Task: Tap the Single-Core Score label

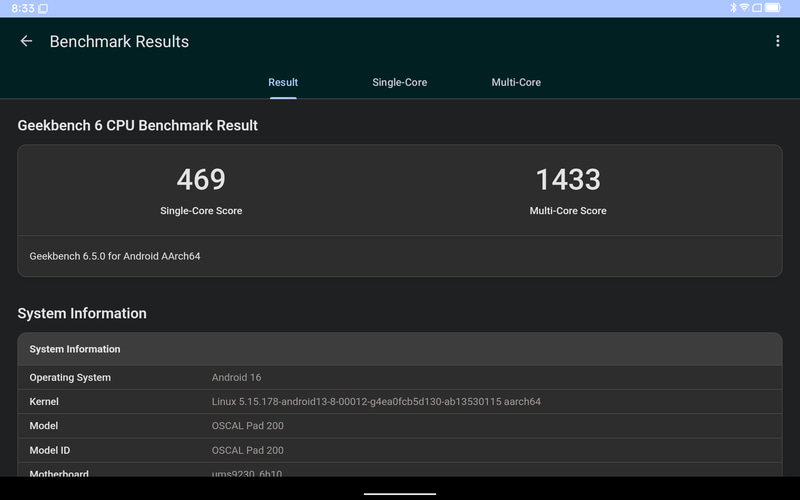Action: click(201, 211)
